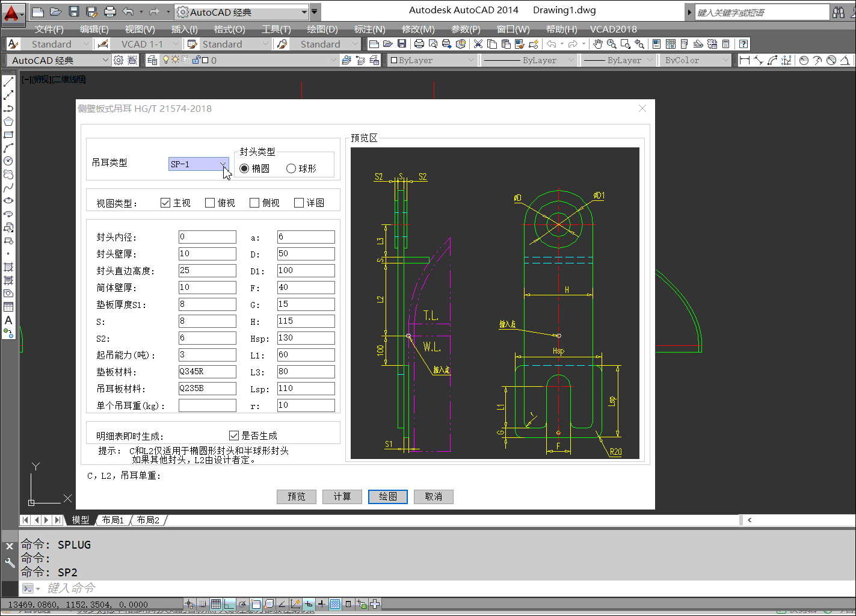Check the 俯视 view type checkbox
This screenshot has height=616, width=856.
pos(210,203)
